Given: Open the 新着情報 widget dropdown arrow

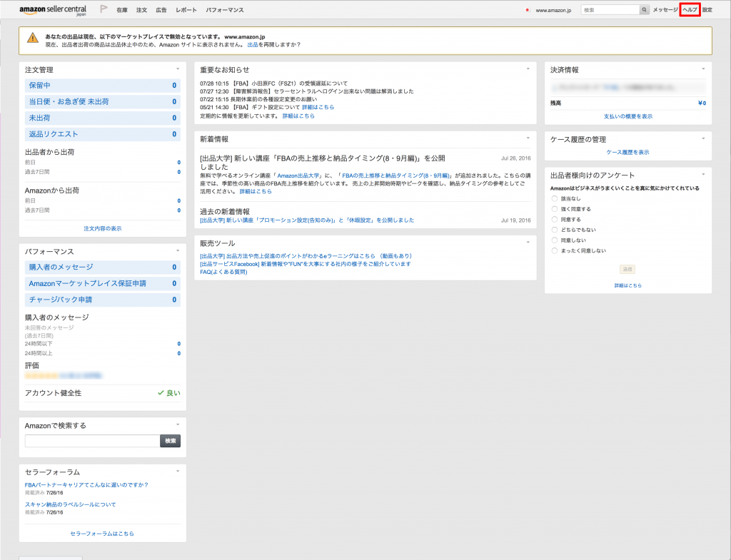Looking at the screenshot, I should coord(528,138).
